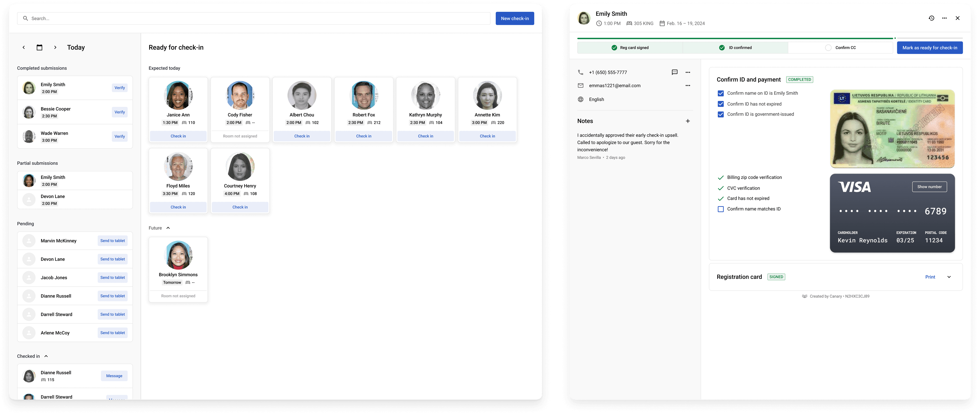Go to previous day arrow

pyautogui.click(x=24, y=48)
